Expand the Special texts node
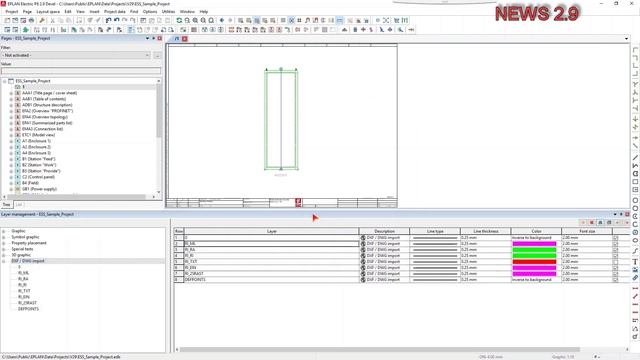Viewport: 640px width, 360px height. 4,249
